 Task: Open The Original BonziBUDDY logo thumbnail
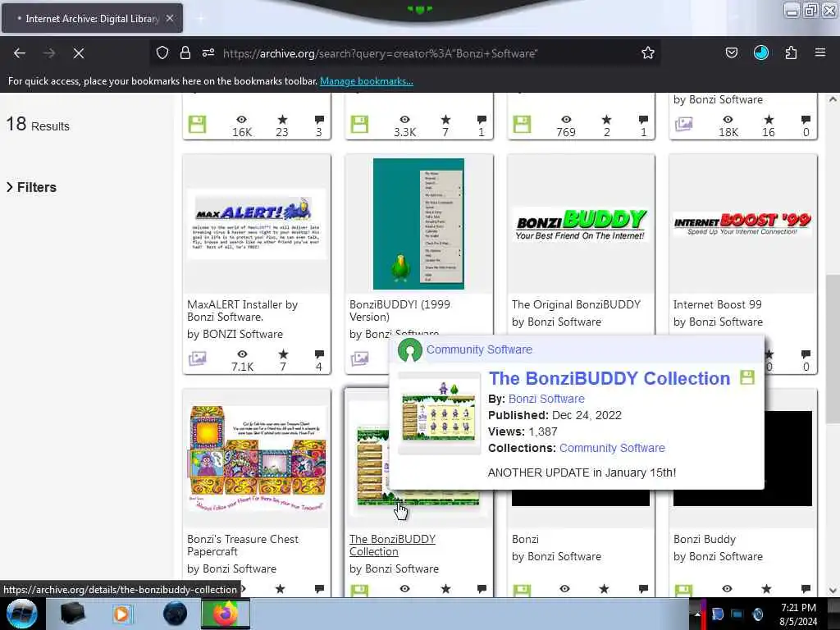click(x=580, y=224)
